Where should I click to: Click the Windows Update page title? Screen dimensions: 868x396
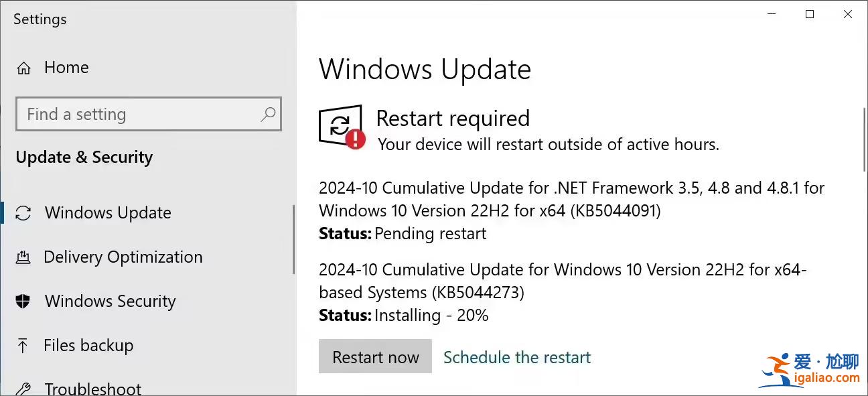[x=425, y=69]
